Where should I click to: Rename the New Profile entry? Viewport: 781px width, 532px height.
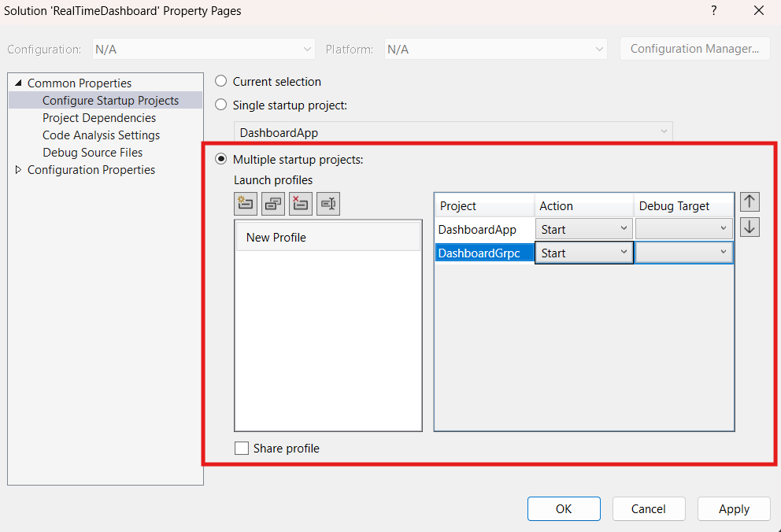pos(328,203)
